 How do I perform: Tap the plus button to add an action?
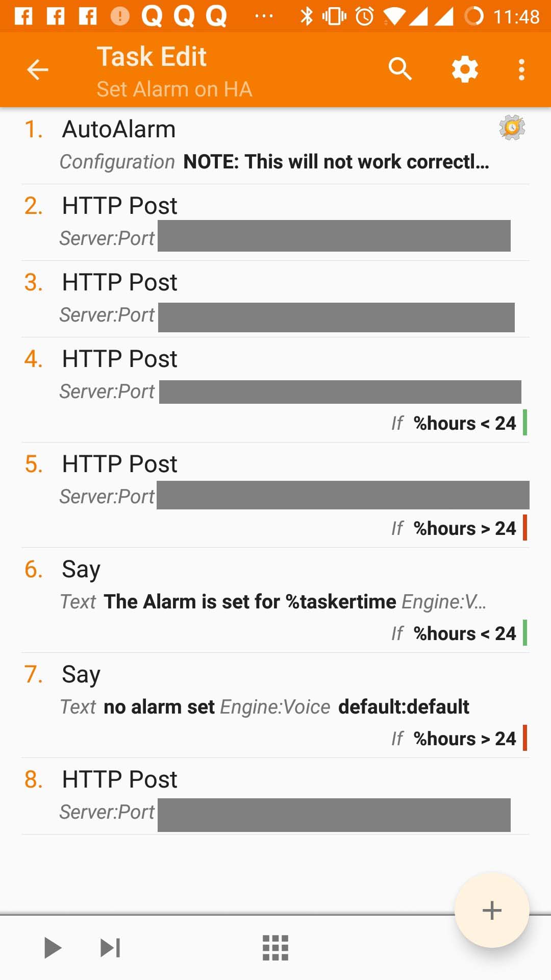(x=491, y=910)
